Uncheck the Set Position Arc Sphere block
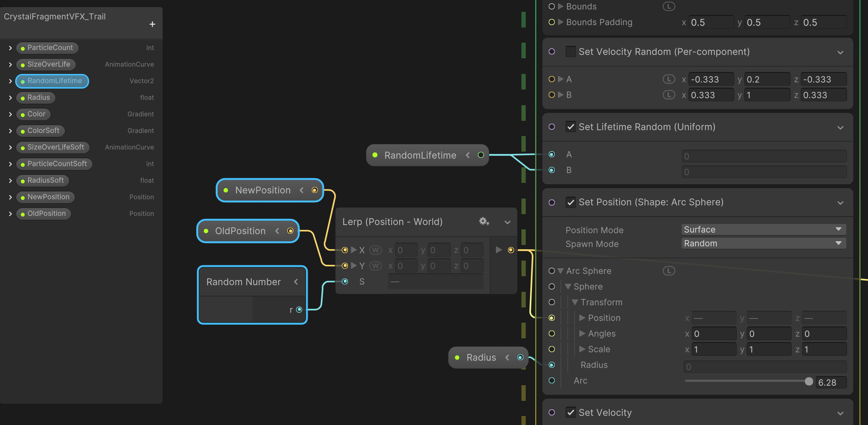This screenshot has height=425, width=868. point(571,202)
